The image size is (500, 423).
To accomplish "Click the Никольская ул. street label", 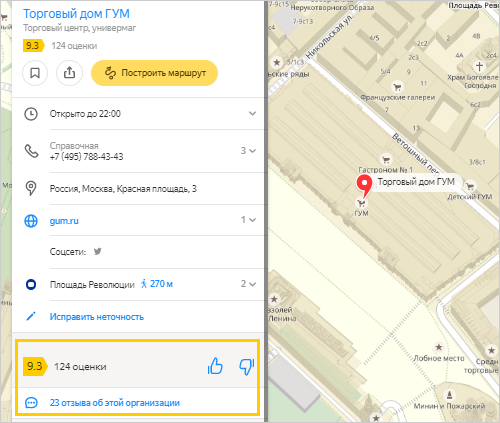I will (330, 36).
